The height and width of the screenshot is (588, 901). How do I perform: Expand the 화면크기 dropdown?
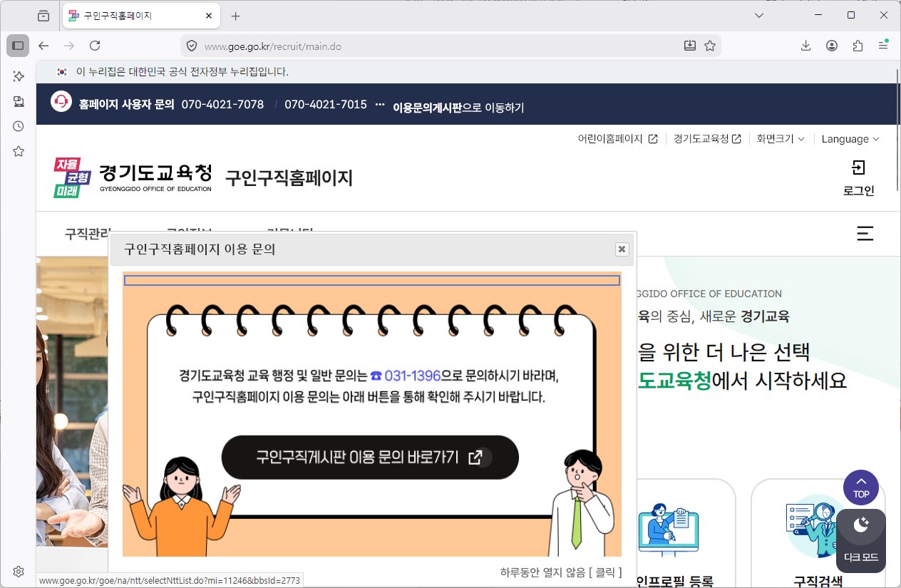click(781, 139)
